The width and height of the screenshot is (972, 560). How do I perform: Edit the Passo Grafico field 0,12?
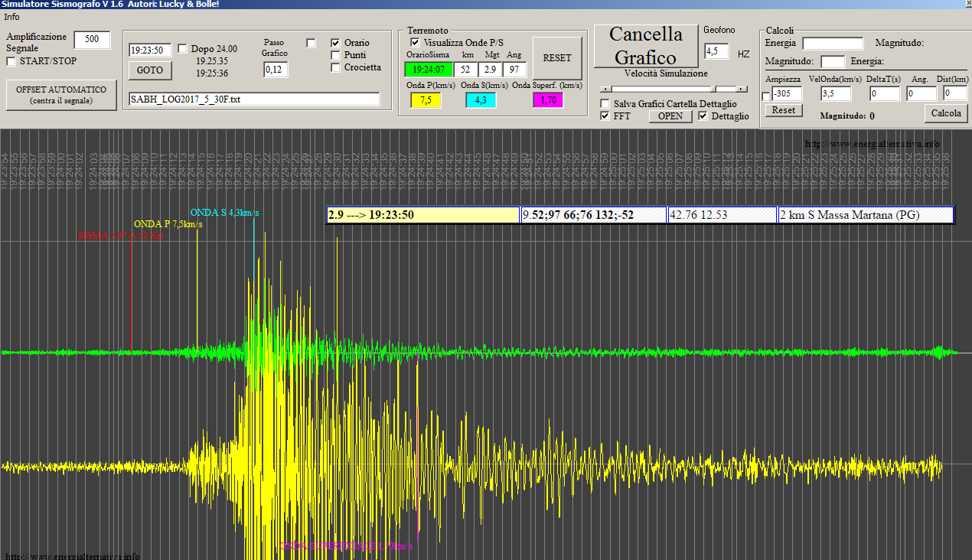coord(276,70)
